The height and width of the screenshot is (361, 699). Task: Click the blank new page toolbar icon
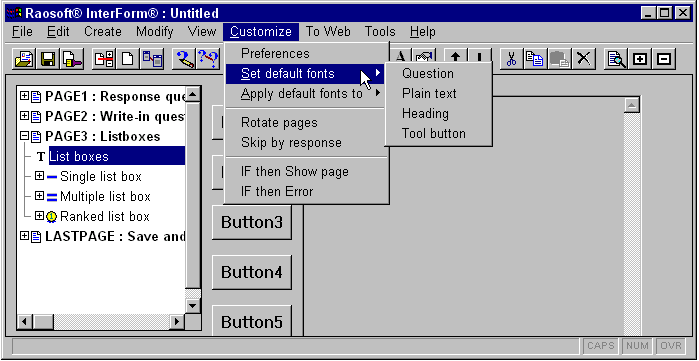point(127,59)
